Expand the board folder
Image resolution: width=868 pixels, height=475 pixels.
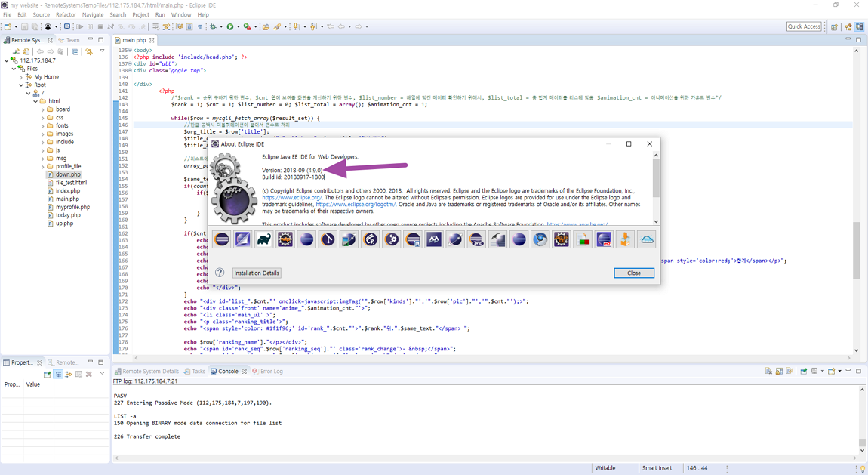point(42,109)
